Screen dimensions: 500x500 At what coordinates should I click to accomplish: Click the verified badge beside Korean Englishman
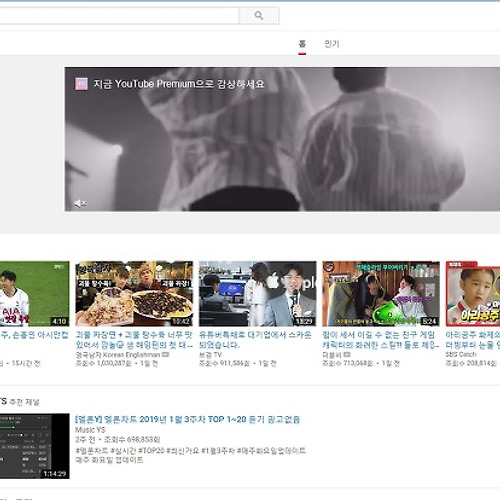click(166, 355)
